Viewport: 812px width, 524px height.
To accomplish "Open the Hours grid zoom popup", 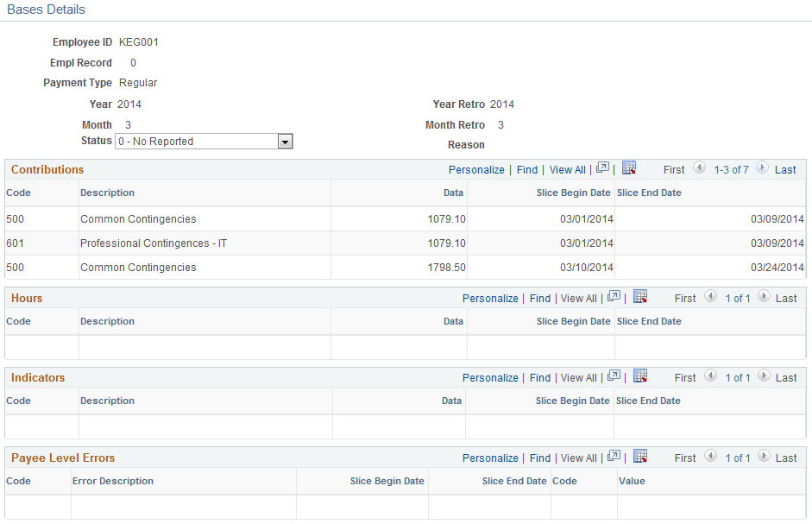I will coord(614,296).
